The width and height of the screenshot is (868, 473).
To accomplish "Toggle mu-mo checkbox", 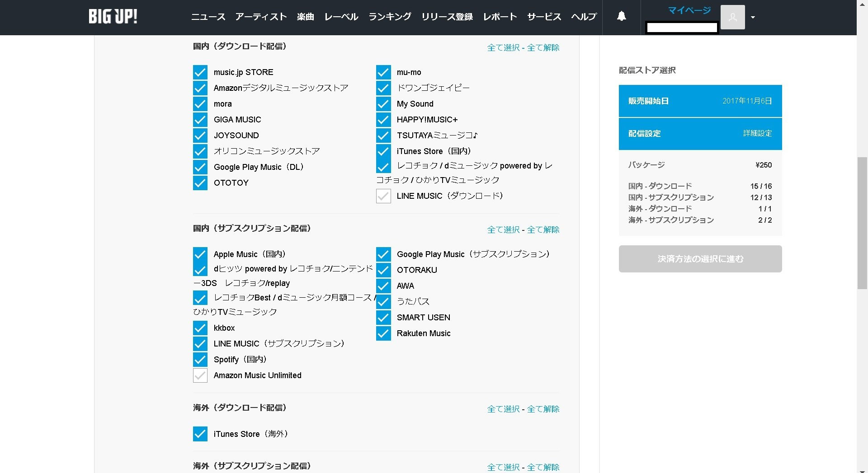I will [383, 72].
